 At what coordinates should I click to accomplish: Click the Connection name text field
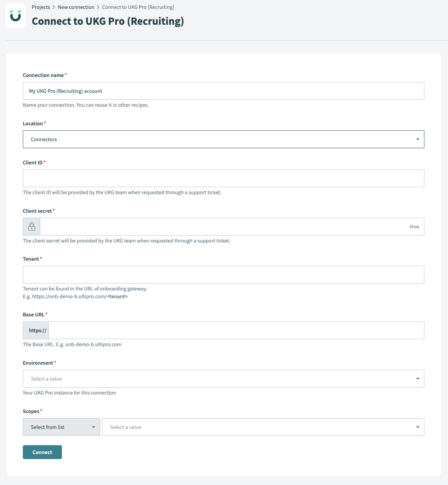pos(224,91)
